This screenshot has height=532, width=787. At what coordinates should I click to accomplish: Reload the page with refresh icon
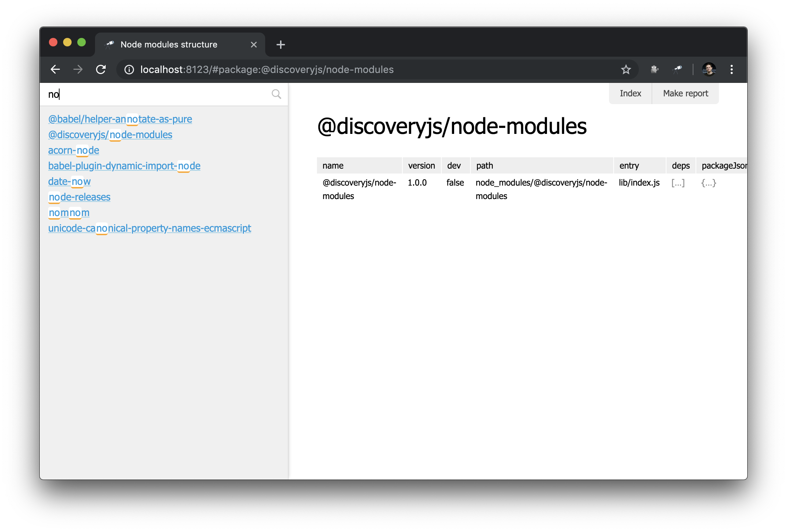[x=101, y=69]
